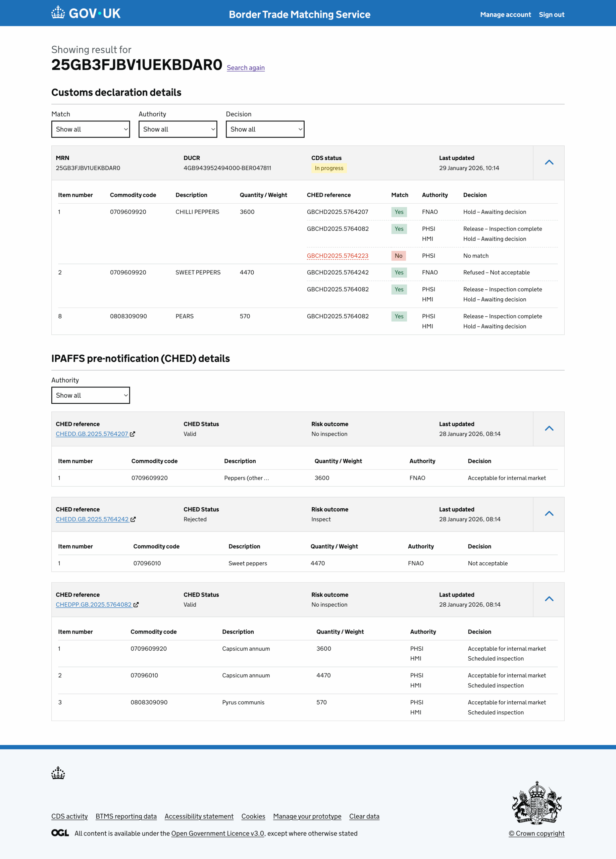Click external link icon beside CHEDD.GB.2025.5764242
This screenshot has height=859, width=616.
[x=133, y=519]
